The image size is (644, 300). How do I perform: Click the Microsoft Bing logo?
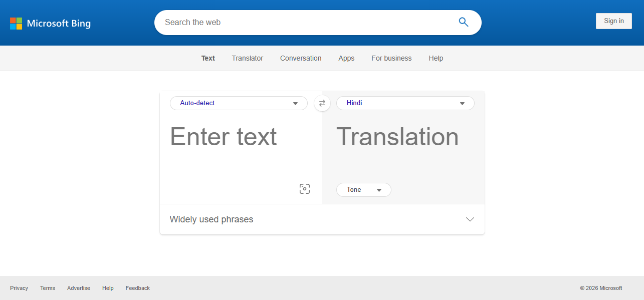point(50,23)
